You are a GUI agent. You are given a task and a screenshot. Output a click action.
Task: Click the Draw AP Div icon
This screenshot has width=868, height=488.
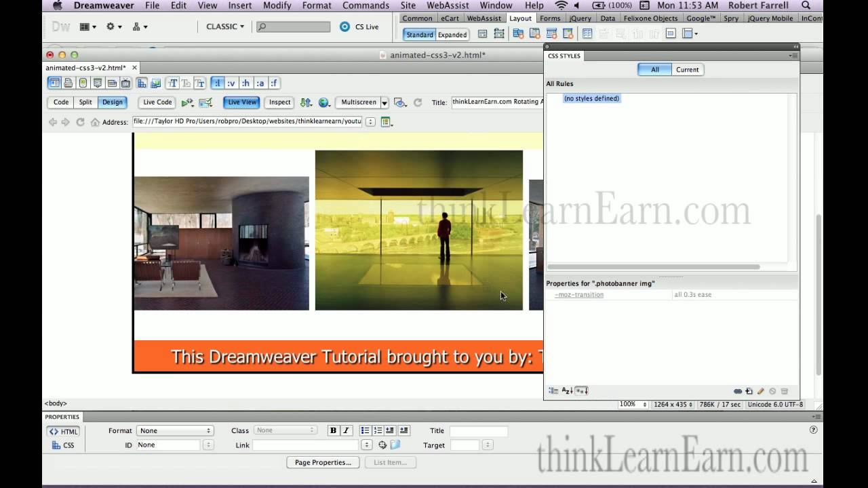click(x=499, y=34)
